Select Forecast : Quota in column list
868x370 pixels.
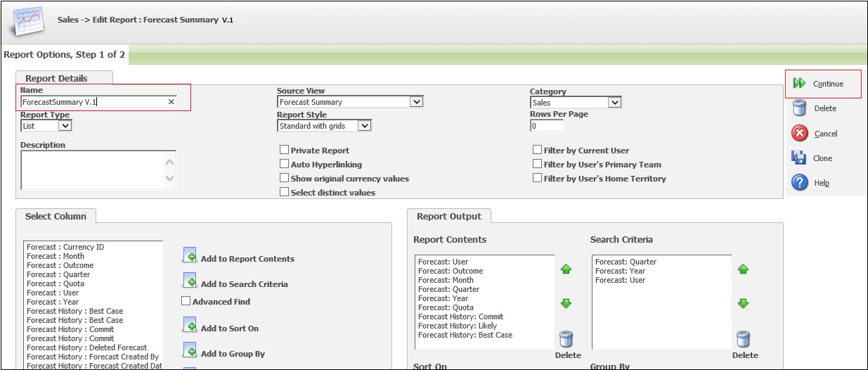click(x=55, y=283)
